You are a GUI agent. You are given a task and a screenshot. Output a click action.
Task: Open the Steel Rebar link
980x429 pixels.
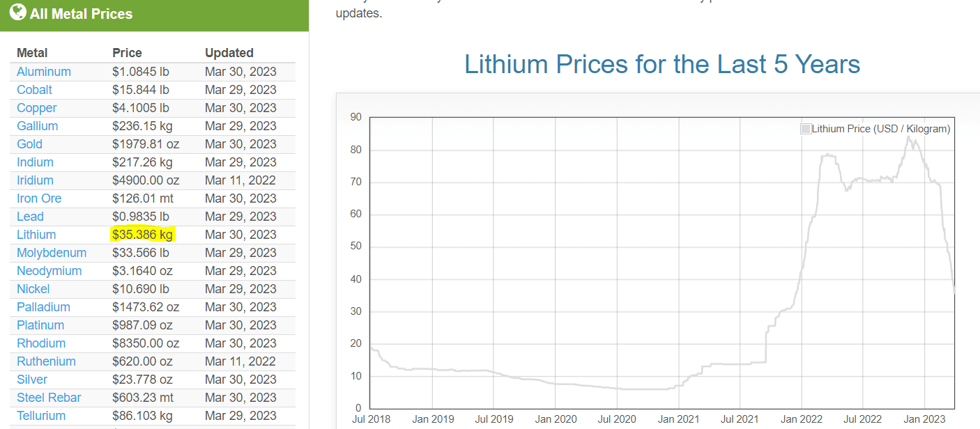[x=49, y=398]
